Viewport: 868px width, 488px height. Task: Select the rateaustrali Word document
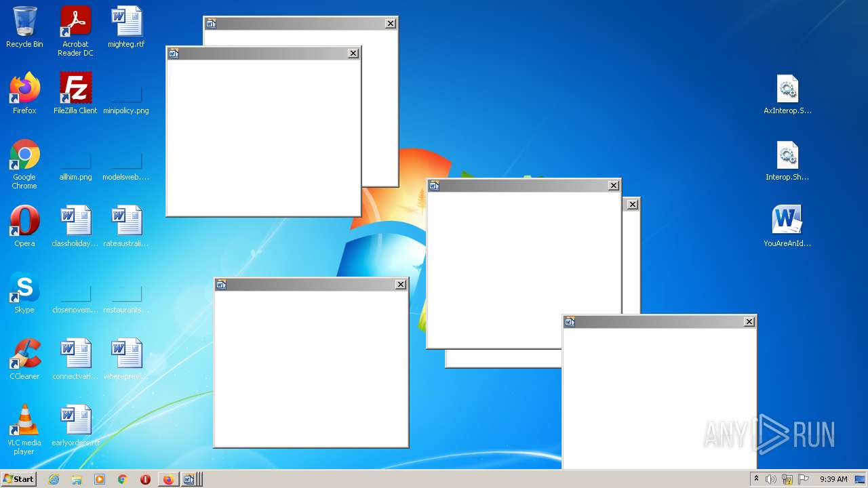tap(126, 226)
